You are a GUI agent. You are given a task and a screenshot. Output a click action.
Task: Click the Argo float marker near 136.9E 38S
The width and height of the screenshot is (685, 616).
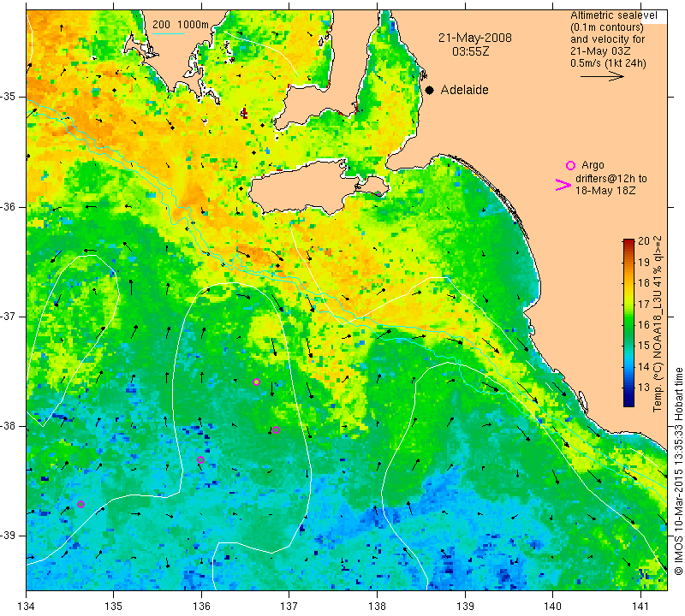pyautogui.click(x=276, y=430)
